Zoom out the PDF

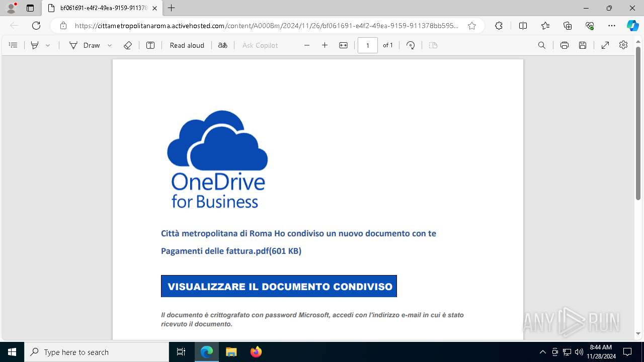(x=307, y=45)
